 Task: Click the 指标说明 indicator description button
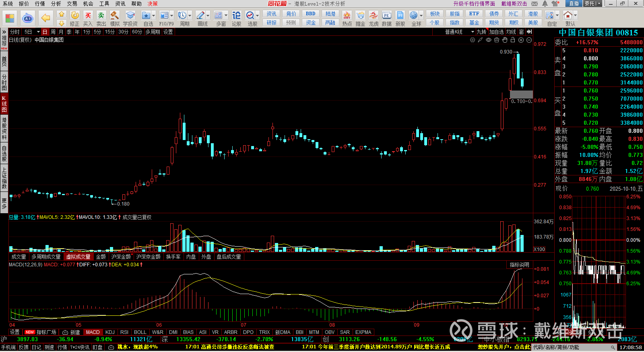(519, 265)
